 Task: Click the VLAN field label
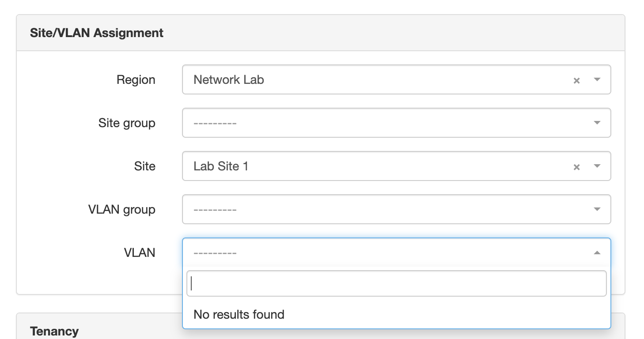[x=140, y=252]
